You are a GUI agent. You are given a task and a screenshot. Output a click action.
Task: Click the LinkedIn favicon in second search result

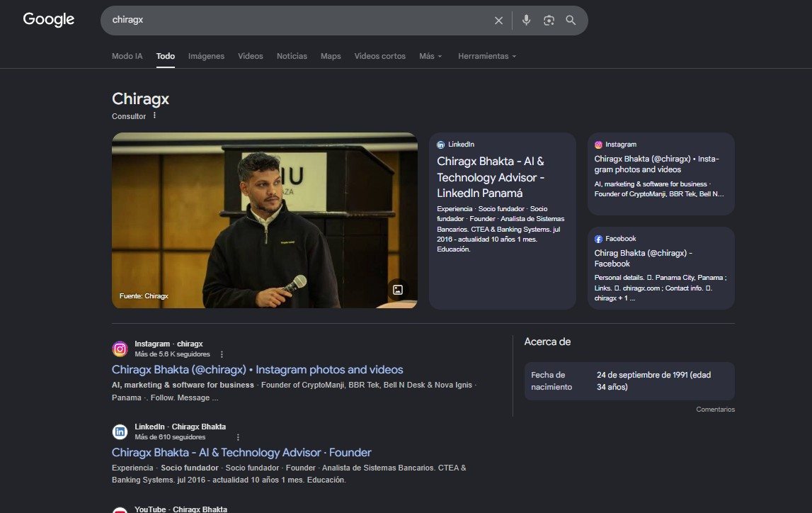(120, 432)
